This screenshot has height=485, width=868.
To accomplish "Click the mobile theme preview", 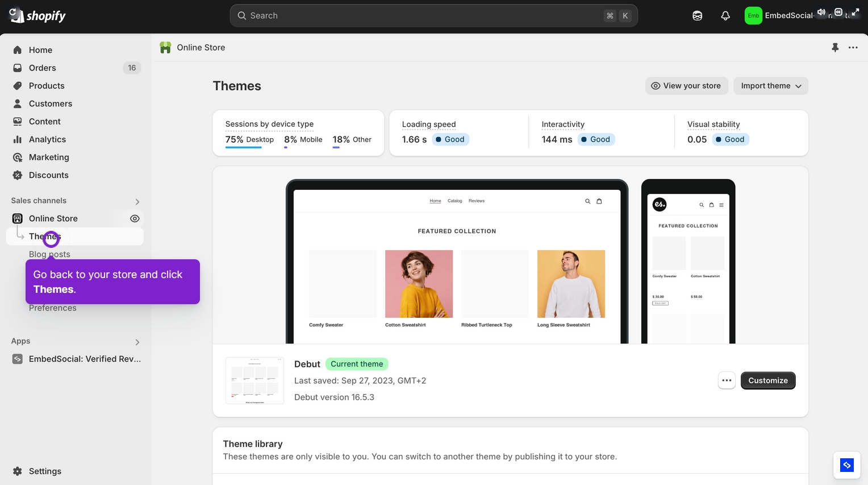I will 688,262.
